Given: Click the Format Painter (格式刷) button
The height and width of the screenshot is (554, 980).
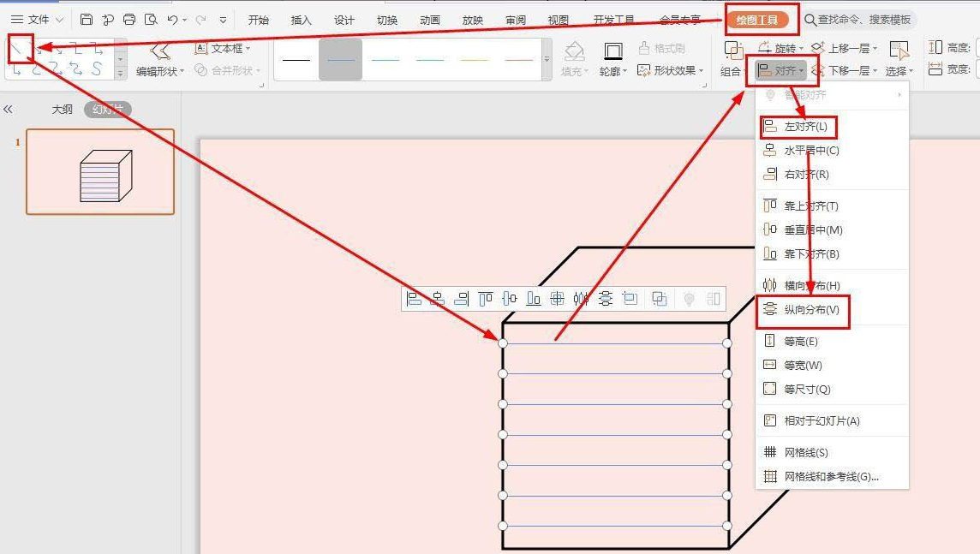Looking at the screenshot, I should point(662,48).
